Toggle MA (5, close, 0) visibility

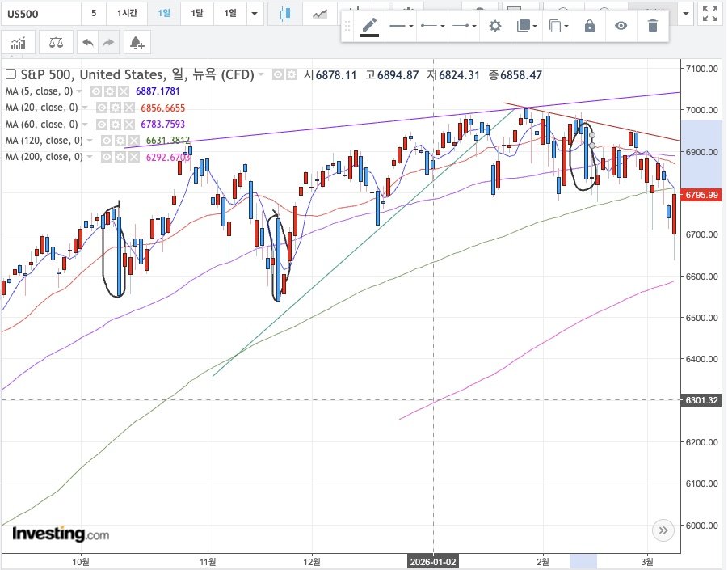pyautogui.click(x=96, y=91)
